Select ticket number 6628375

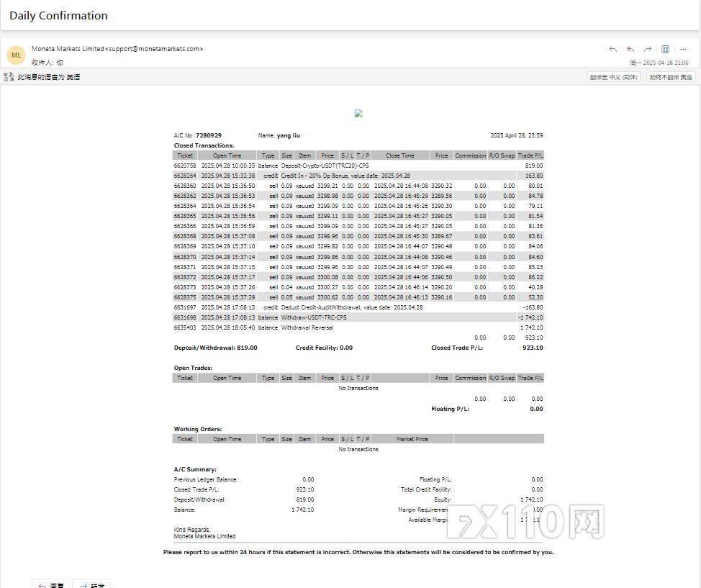pyautogui.click(x=185, y=297)
